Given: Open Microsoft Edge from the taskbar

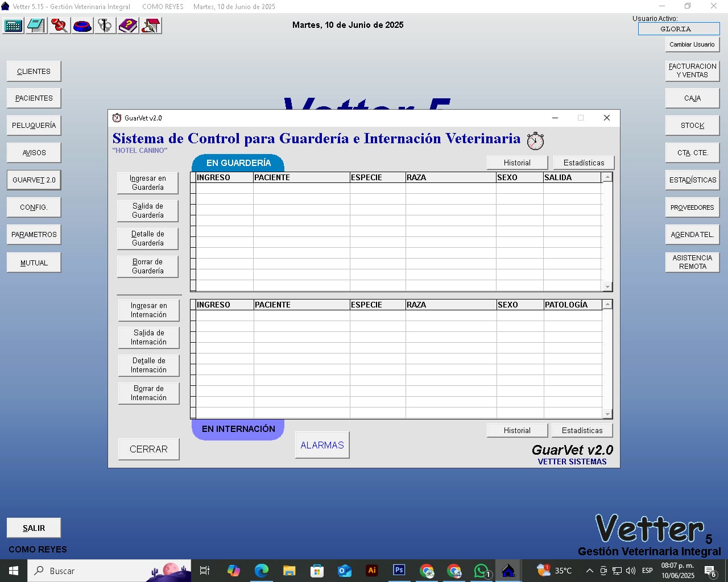Looking at the screenshot, I should (x=261, y=571).
